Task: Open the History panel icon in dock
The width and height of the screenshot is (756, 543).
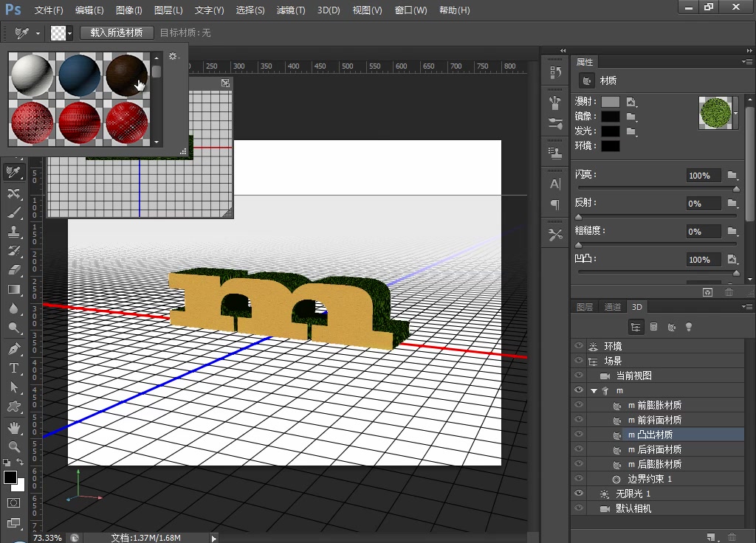Action: [x=555, y=72]
